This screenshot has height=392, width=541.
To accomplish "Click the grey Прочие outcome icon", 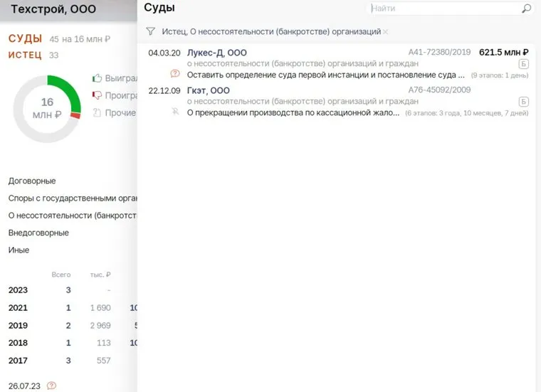I will (98, 112).
